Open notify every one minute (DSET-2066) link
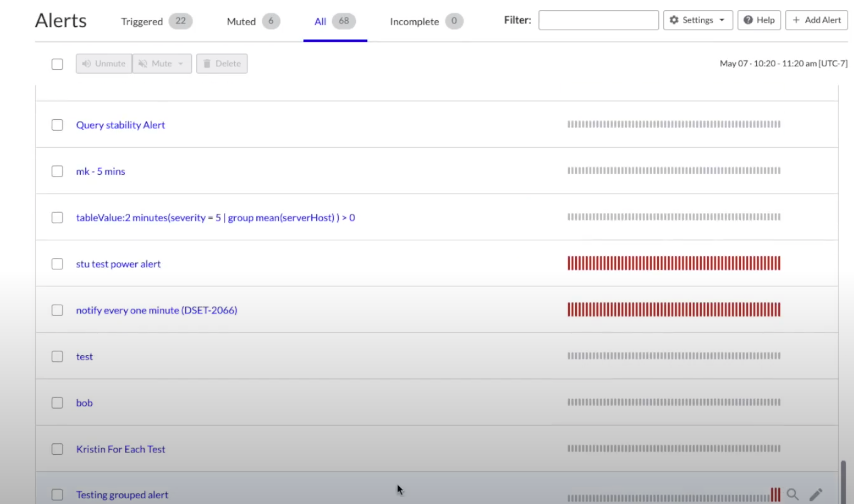The width and height of the screenshot is (854, 504). pos(157,310)
